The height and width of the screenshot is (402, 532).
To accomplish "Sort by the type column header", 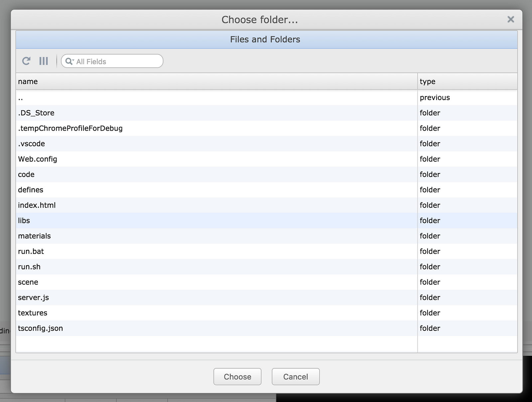I will (467, 81).
